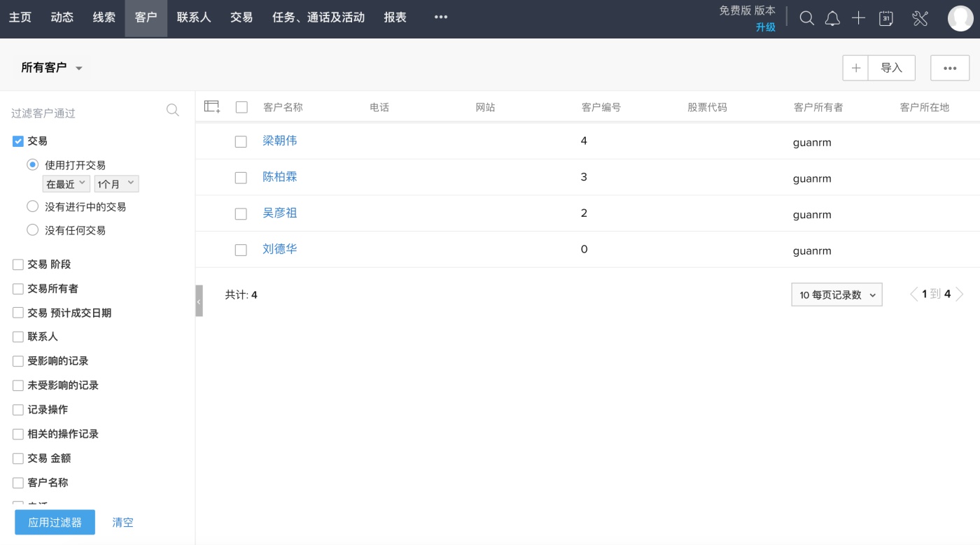Open the customer 刘德华

(x=280, y=249)
